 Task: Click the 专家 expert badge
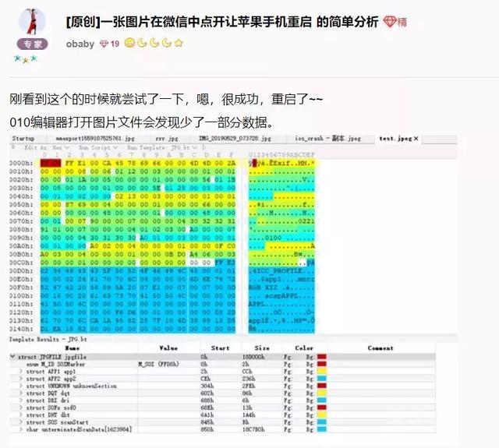coord(33,44)
